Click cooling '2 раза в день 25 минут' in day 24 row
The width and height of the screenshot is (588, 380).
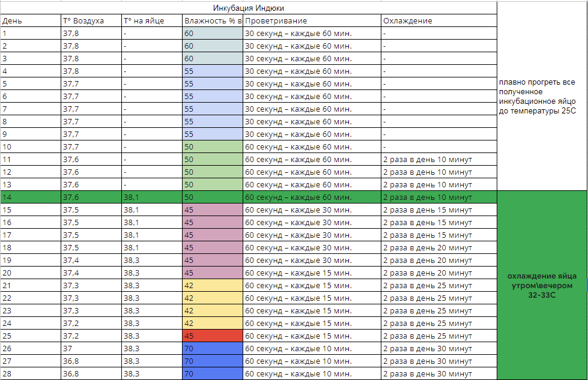point(439,324)
